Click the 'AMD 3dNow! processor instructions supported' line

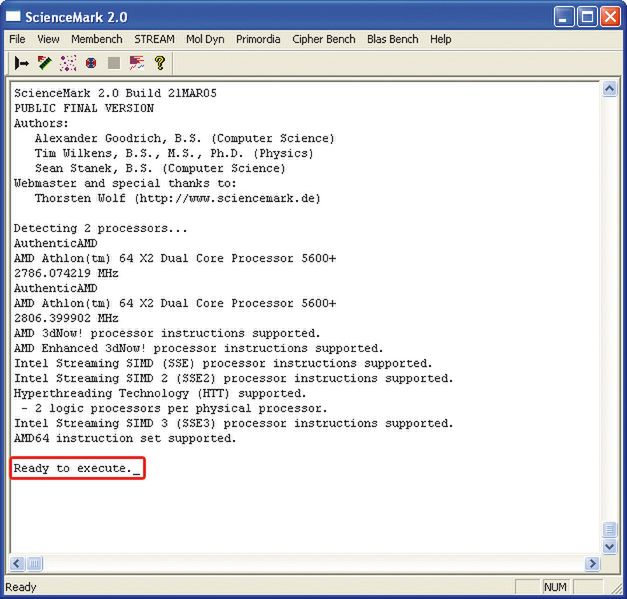pos(167,333)
